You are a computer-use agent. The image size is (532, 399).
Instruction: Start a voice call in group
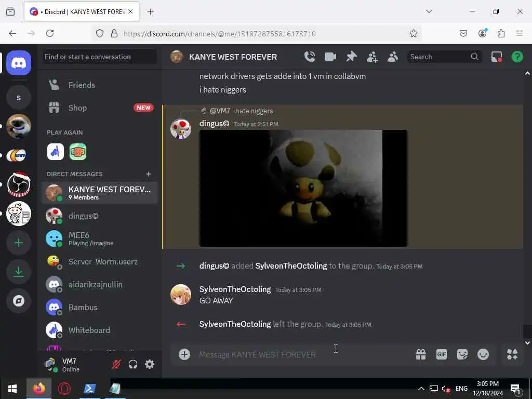[x=310, y=57]
